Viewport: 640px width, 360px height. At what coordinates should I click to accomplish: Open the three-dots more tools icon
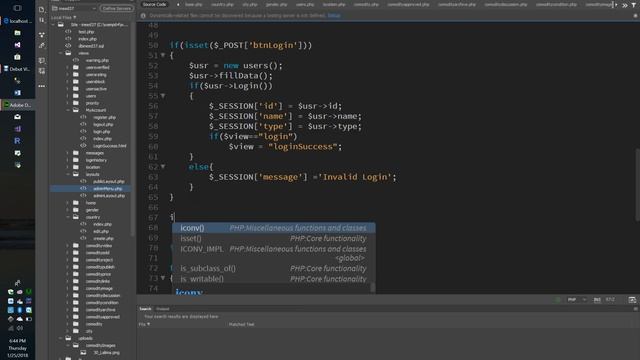click(x=42, y=86)
